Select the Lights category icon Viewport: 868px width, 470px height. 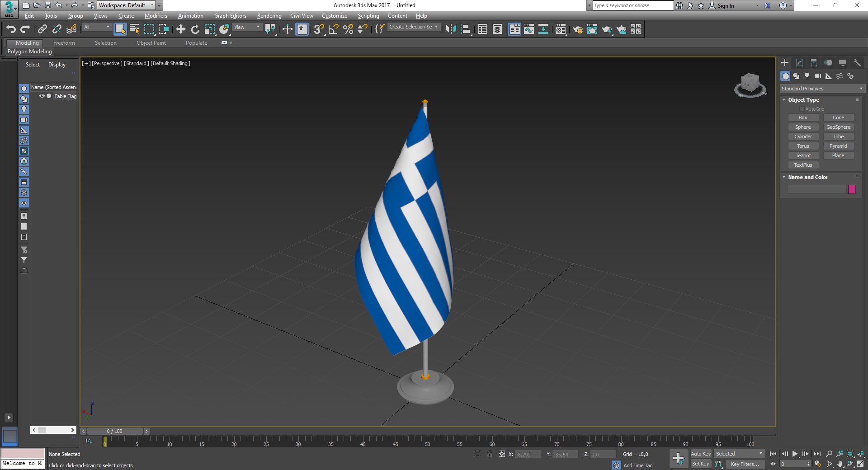click(807, 76)
